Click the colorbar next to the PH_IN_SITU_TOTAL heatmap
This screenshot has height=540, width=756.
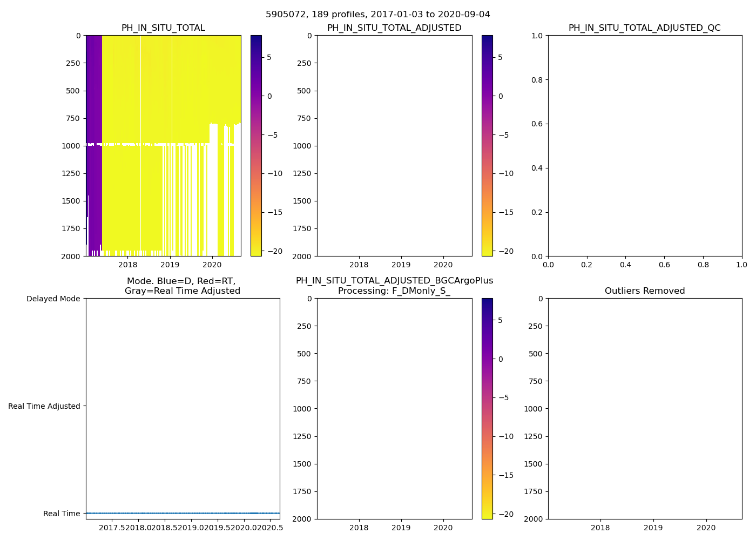(x=256, y=146)
